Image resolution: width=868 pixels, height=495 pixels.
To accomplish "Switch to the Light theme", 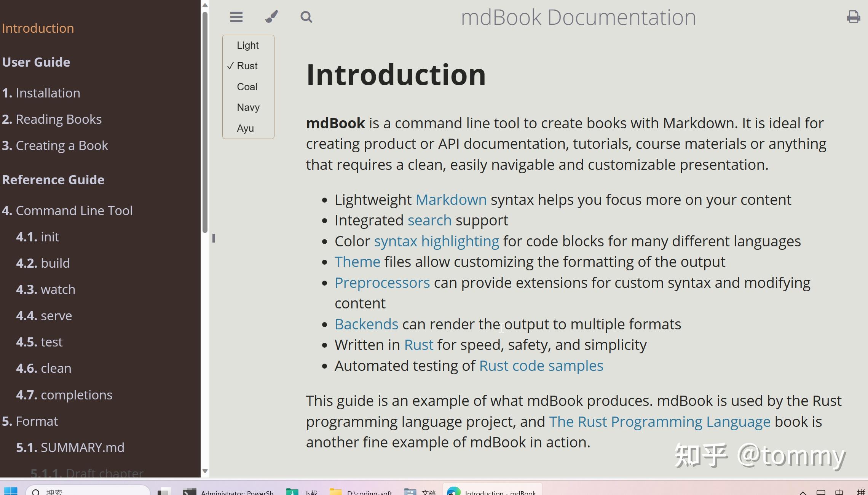I will (248, 45).
